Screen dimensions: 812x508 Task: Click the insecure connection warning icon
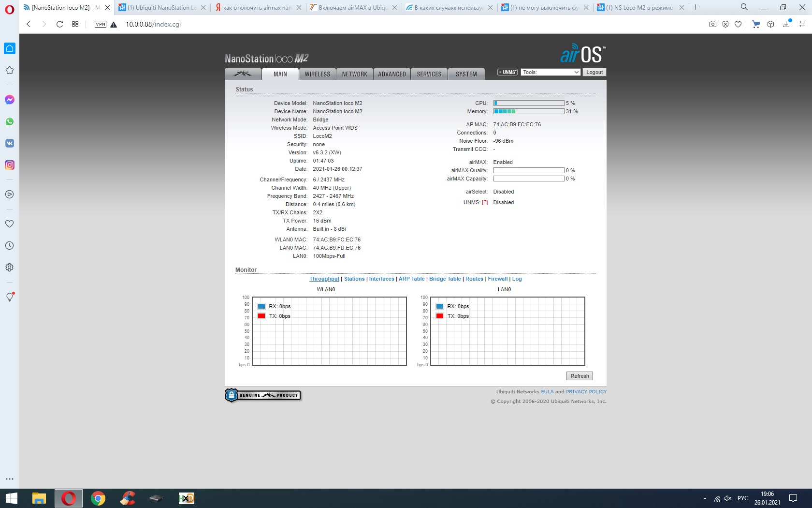coord(114,25)
